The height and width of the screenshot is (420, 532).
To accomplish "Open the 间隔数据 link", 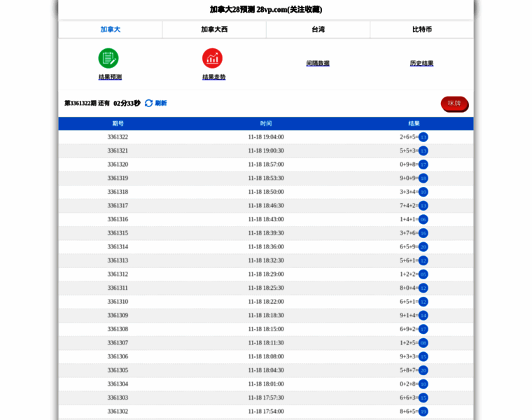I will 318,63.
